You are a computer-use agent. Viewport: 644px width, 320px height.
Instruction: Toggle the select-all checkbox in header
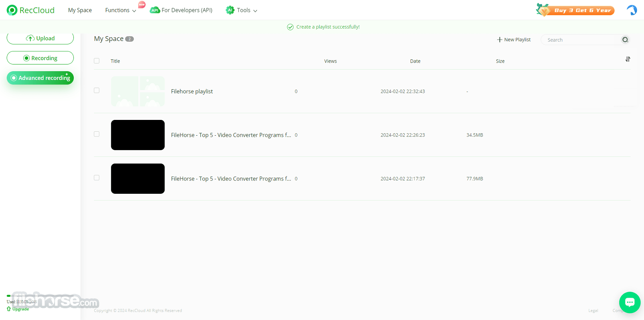coord(97,61)
